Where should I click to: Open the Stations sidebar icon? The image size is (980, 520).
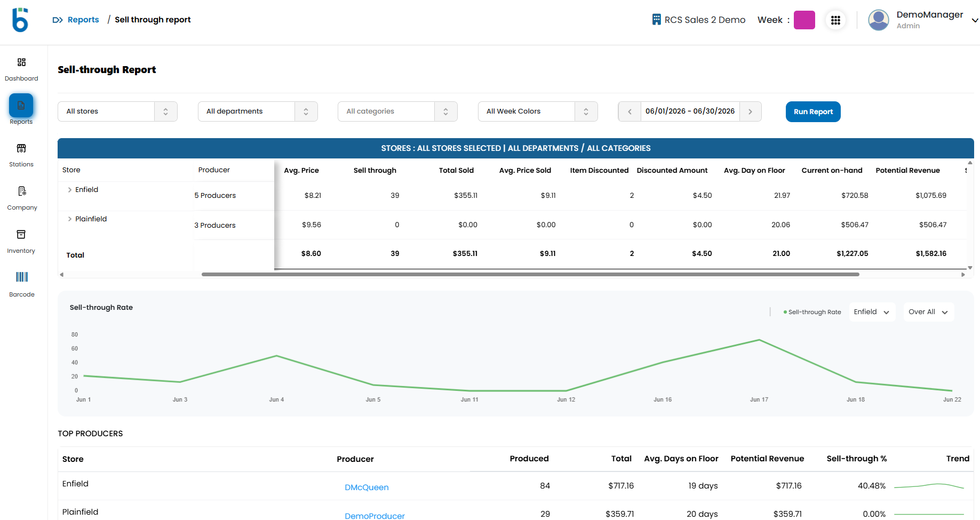pos(21,148)
